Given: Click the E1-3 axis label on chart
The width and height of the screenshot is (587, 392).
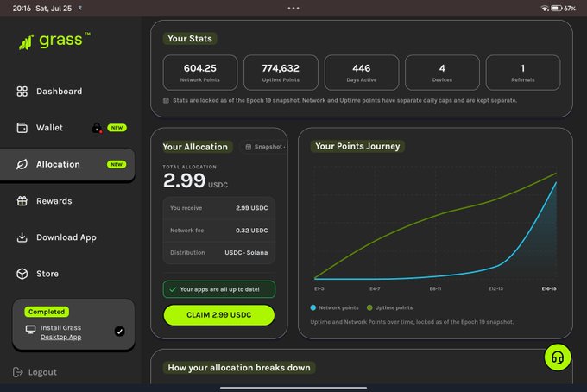Looking at the screenshot, I should click(x=319, y=288).
